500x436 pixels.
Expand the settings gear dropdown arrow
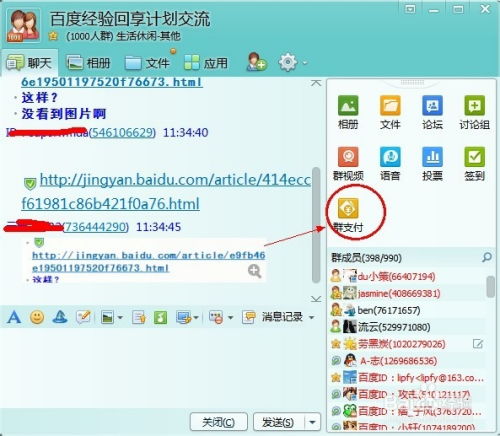click(305, 62)
